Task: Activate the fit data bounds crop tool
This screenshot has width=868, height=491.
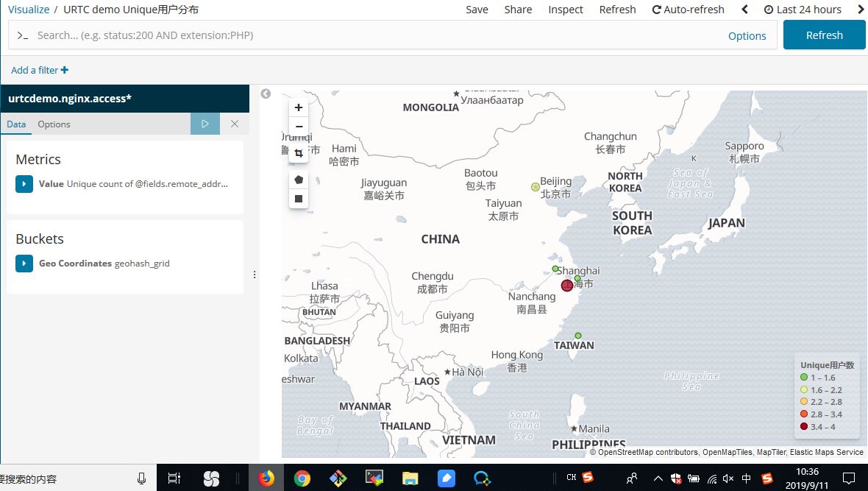Action: tap(299, 153)
